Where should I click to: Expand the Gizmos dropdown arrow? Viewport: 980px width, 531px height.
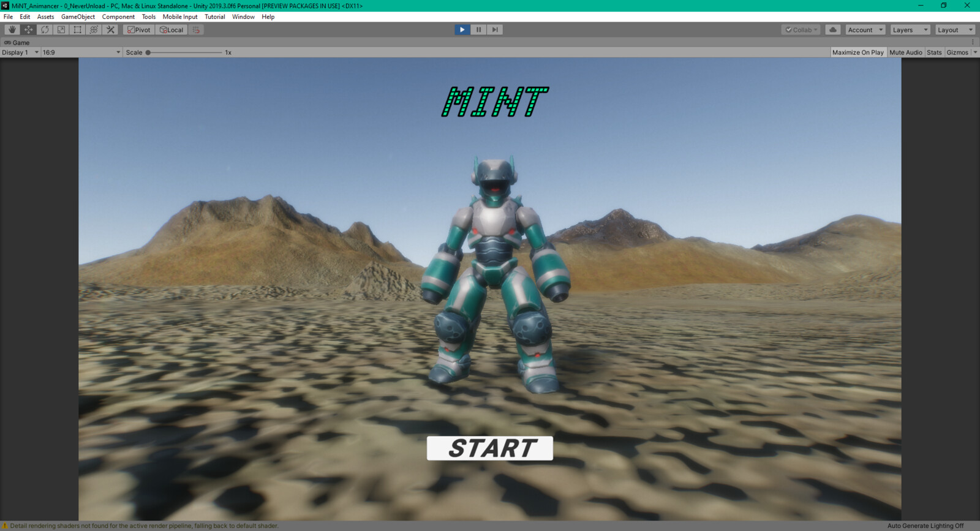975,52
